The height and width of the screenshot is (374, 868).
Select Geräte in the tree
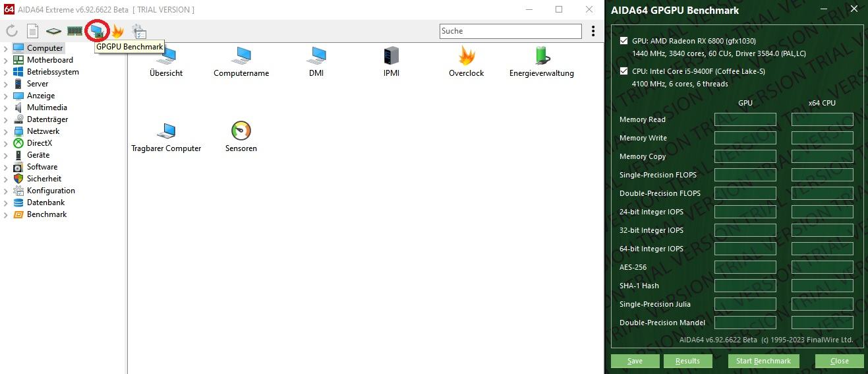click(38, 155)
